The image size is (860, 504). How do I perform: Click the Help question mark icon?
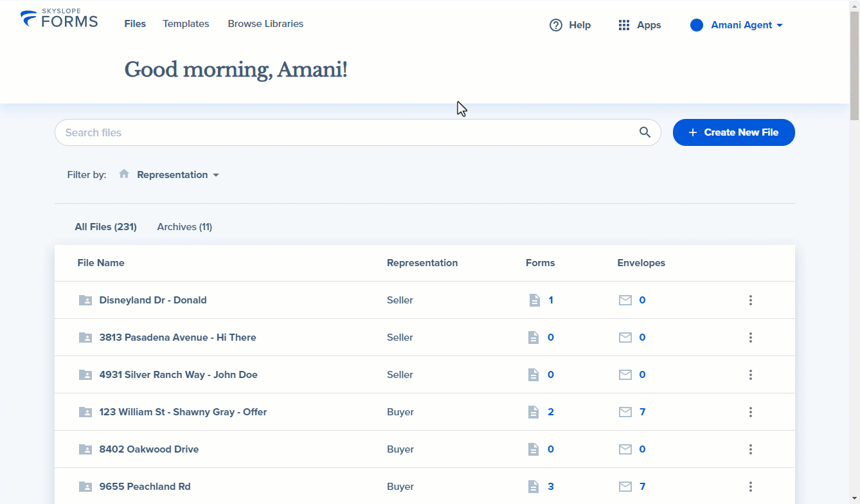[556, 25]
